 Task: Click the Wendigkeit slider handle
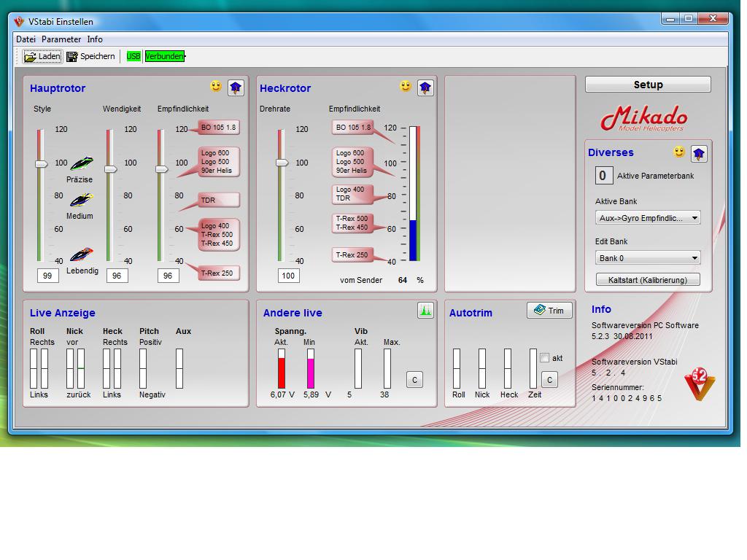click(111, 169)
